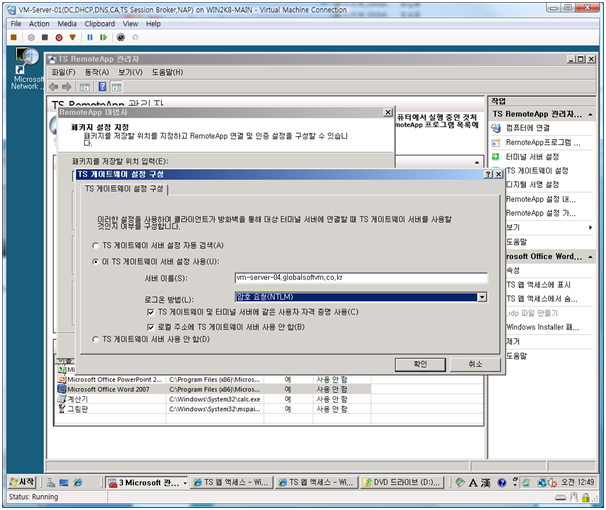Click 터미널 서버 설정 in the actions pane
Image resolution: width=606 pixels, height=510 pixels.
click(x=532, y=157)
